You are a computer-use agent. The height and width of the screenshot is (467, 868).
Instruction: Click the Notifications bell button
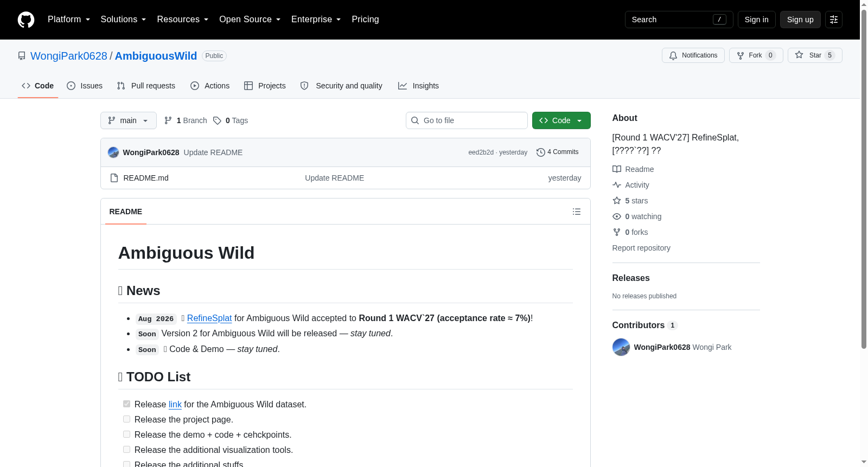[x=693, y=55]
